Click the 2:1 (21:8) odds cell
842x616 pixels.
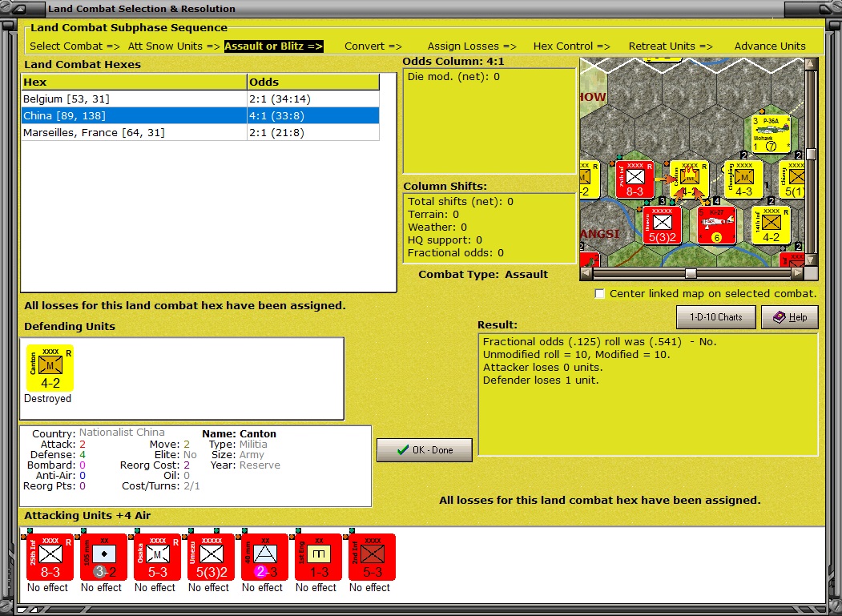313,132
